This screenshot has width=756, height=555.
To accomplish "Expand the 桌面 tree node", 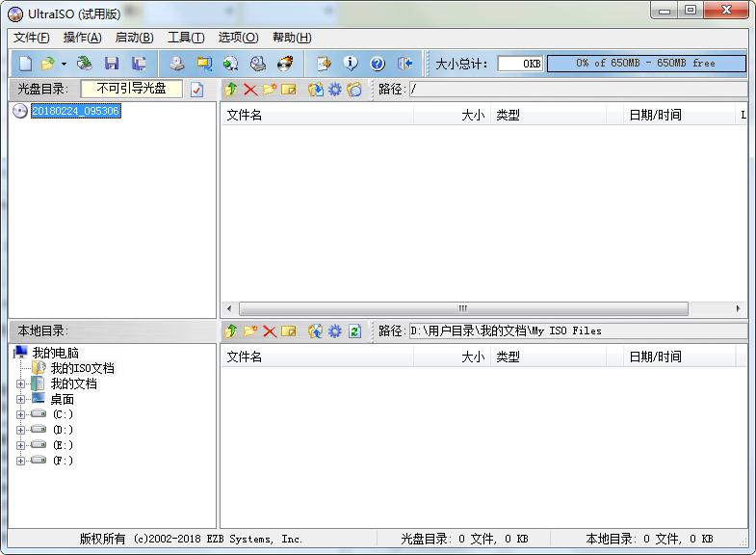I will pyautogui.click(x=21, y=400).
